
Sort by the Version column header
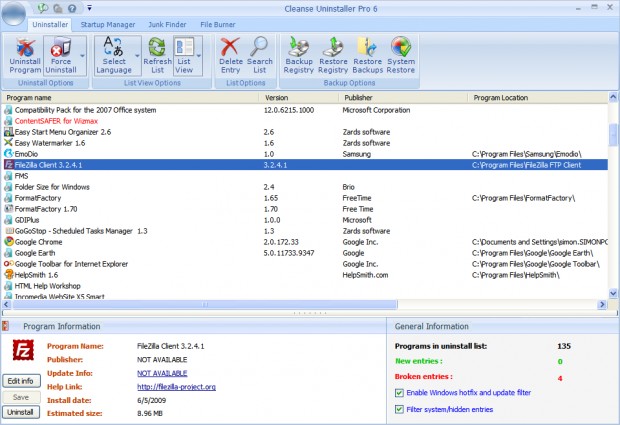coord(299,98)
